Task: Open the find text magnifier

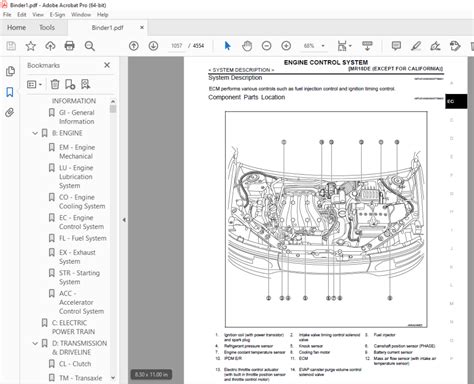Action: click(x=90, y=46)
